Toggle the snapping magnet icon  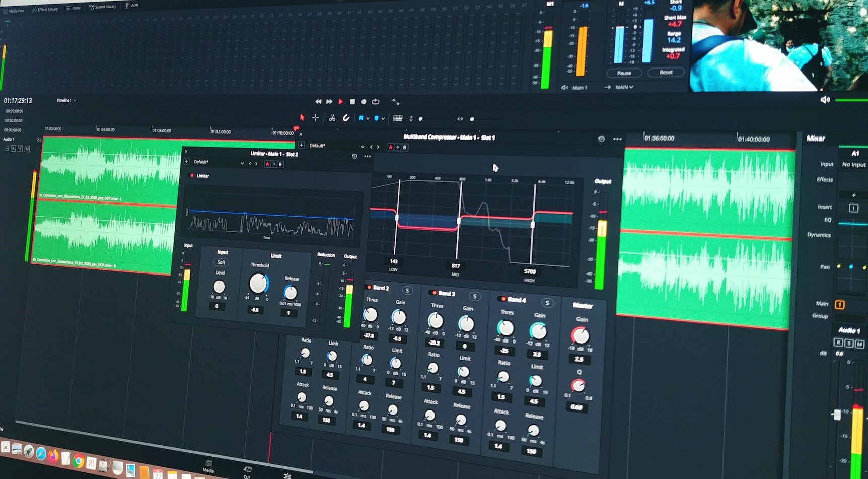346,118
